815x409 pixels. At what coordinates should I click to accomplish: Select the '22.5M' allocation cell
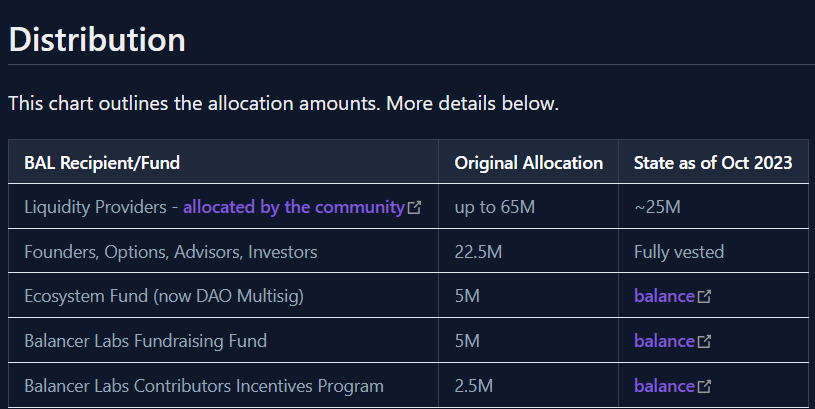click(x=477, y=252)
